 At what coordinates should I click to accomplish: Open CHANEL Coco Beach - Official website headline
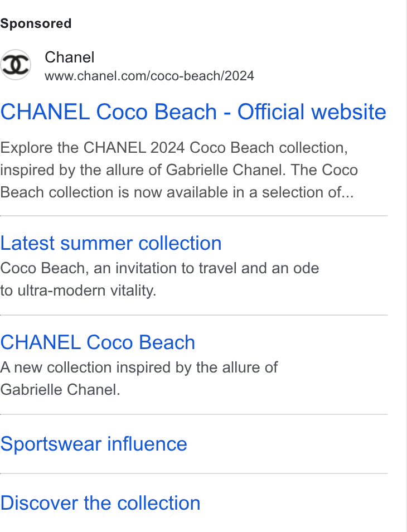tap(193, 112)
